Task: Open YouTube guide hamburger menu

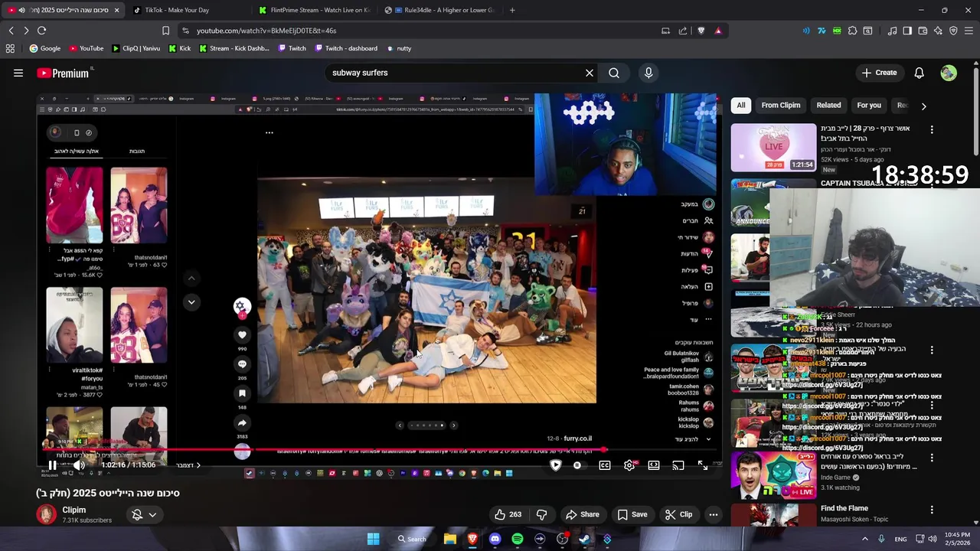Action: [18, 73]
